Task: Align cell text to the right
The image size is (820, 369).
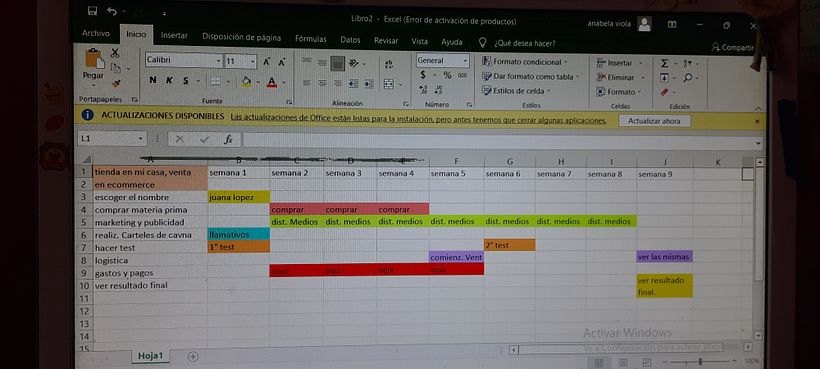Action: click(338, 83)
